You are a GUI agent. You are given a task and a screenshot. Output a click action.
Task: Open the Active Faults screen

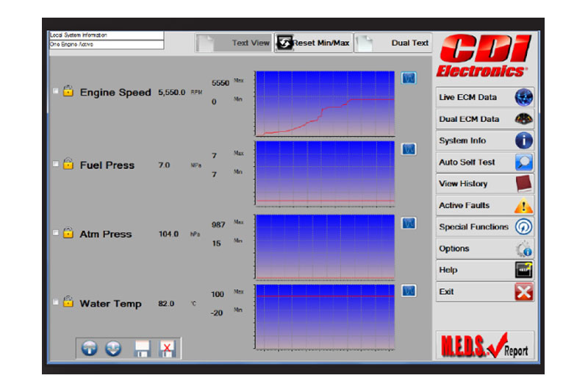pyautogui.click(x=484, y=206)
